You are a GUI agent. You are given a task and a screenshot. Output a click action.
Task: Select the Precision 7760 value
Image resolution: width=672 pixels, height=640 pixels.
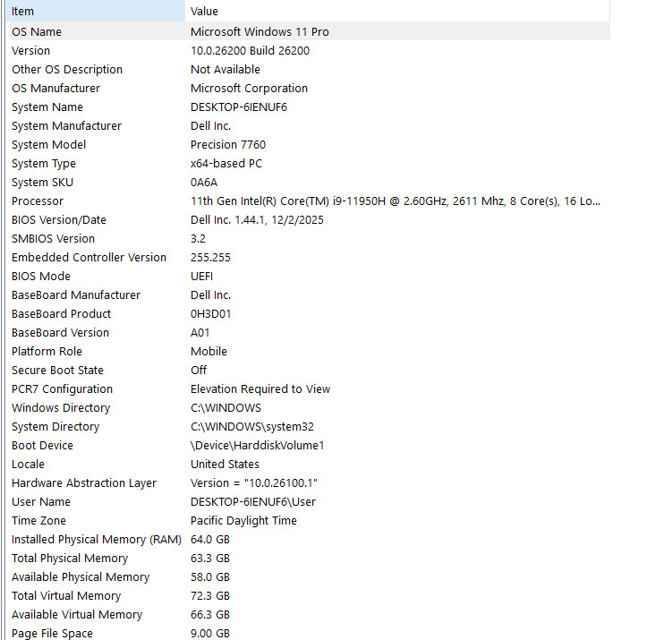[x=228, y=145]
